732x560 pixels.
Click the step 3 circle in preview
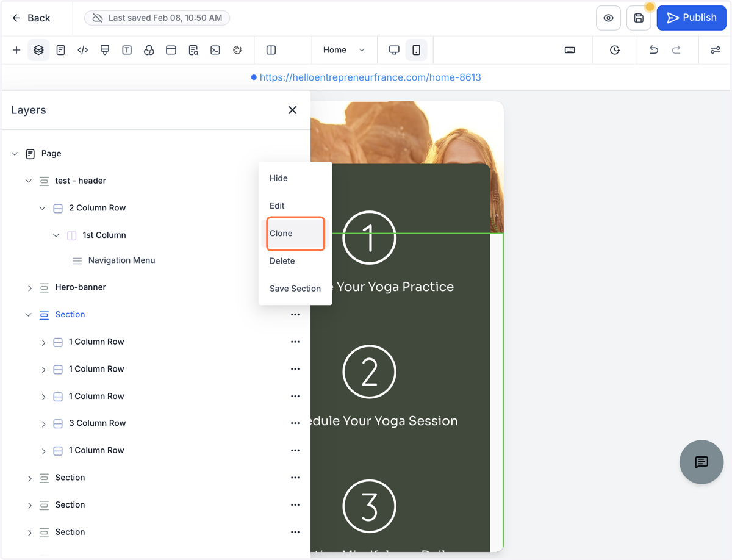(370, 506)
